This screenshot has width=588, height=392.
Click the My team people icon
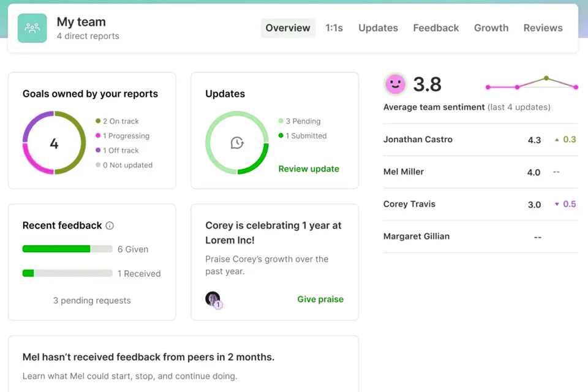tap(32, 28)
